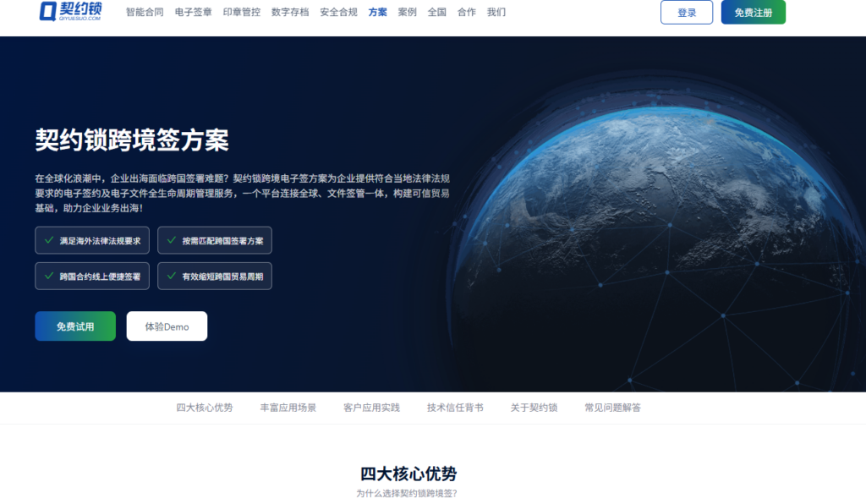Click the 免费注册 button
This screenshot has height=504, width=866.
pos(754,12)
